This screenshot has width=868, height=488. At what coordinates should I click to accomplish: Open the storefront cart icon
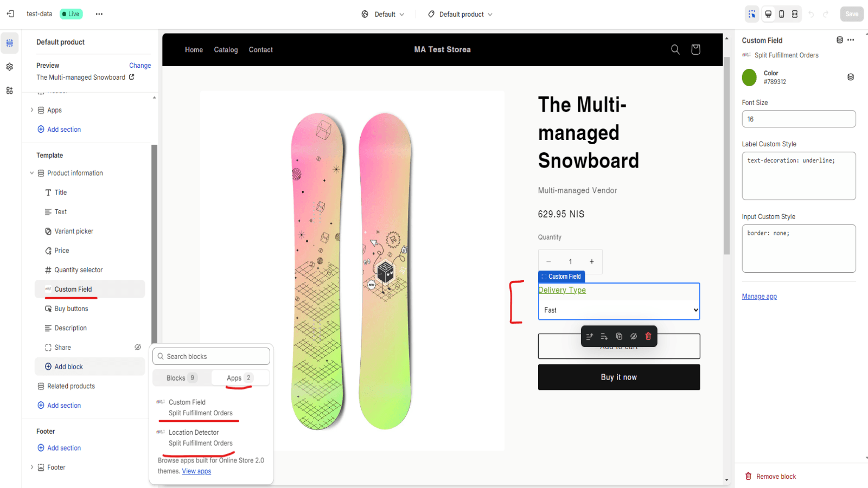[695, 50]
